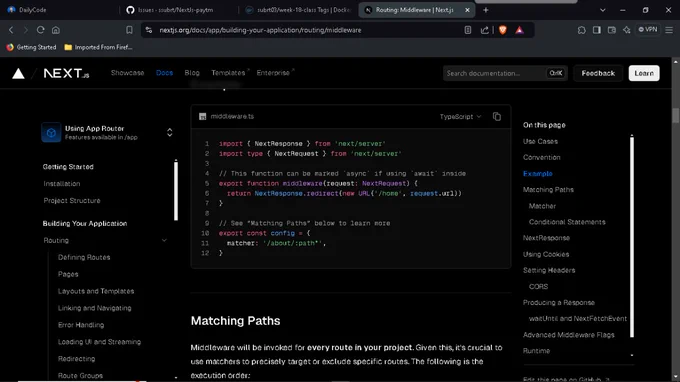
Task: Switch to the week-18-class Docker tab
Action: [298, 10]
